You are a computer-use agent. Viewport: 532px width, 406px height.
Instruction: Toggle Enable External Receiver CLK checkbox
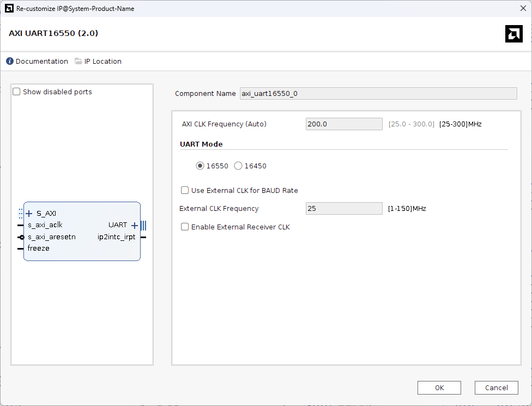(x=185, y=227)
